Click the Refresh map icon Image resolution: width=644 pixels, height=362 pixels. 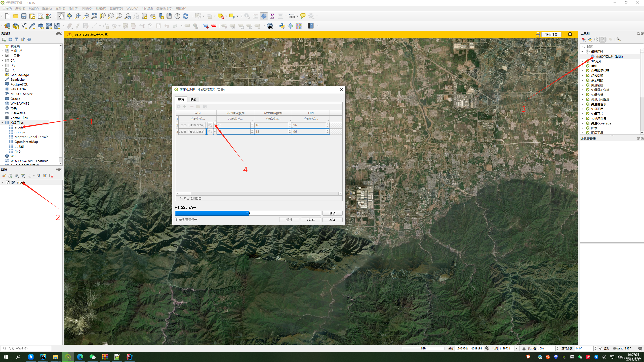click(x=186, y=16)
